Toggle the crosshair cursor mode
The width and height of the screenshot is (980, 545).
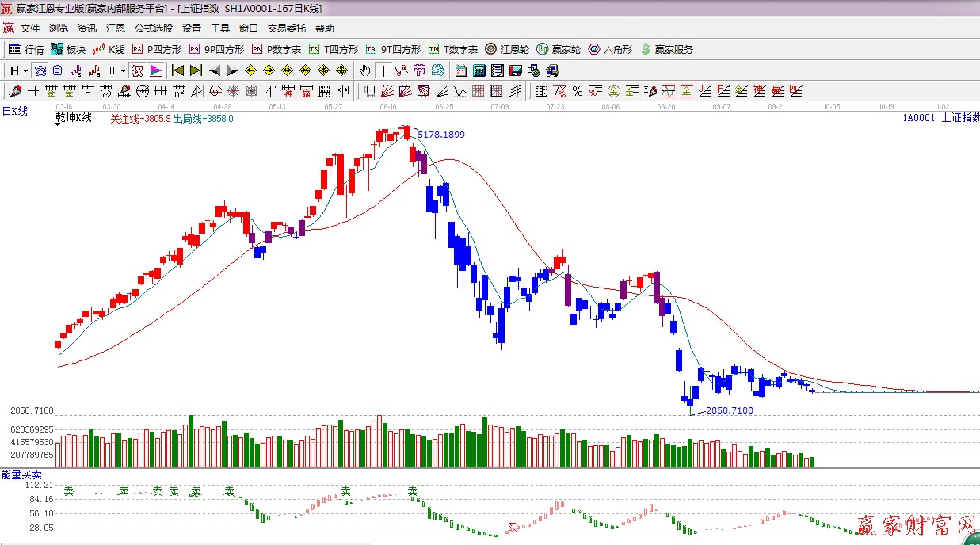coord(383,71)
